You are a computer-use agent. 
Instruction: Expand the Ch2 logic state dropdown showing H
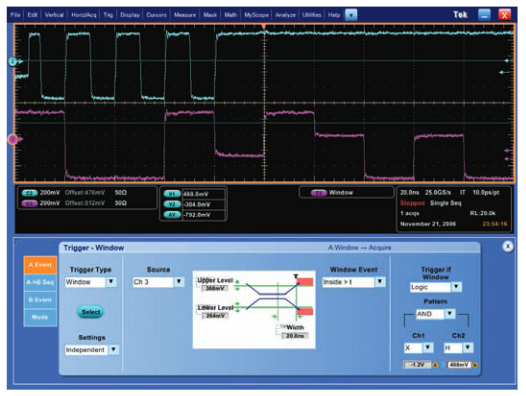click(468, 348)
